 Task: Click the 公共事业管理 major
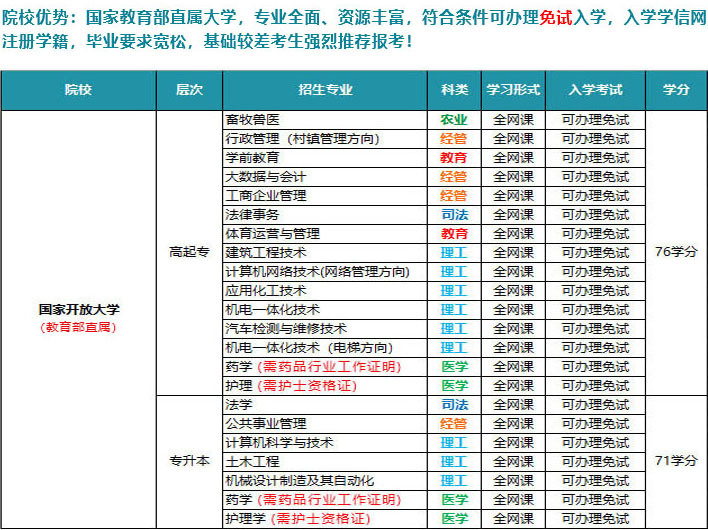click(266, 423)
